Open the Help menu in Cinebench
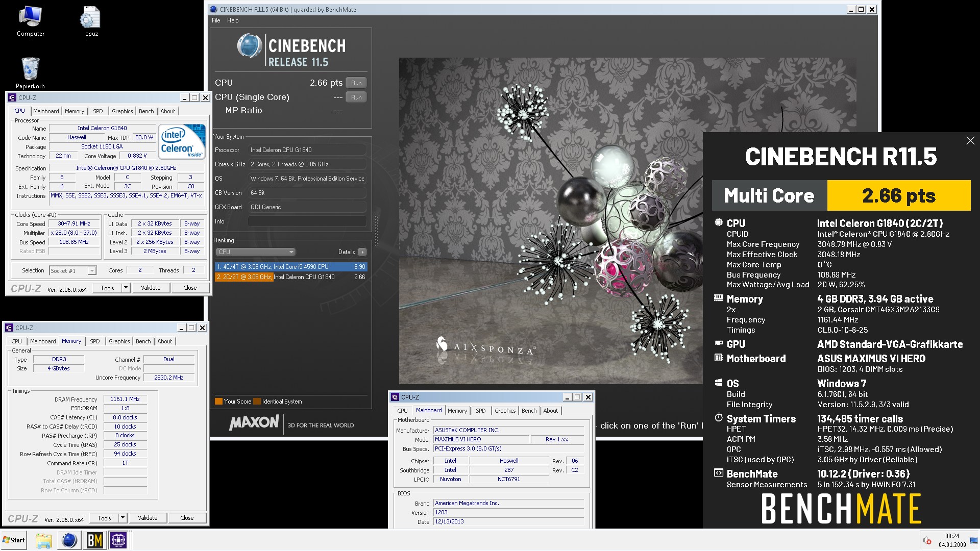Screen dimensions: 980x551 tap(233, 20)
